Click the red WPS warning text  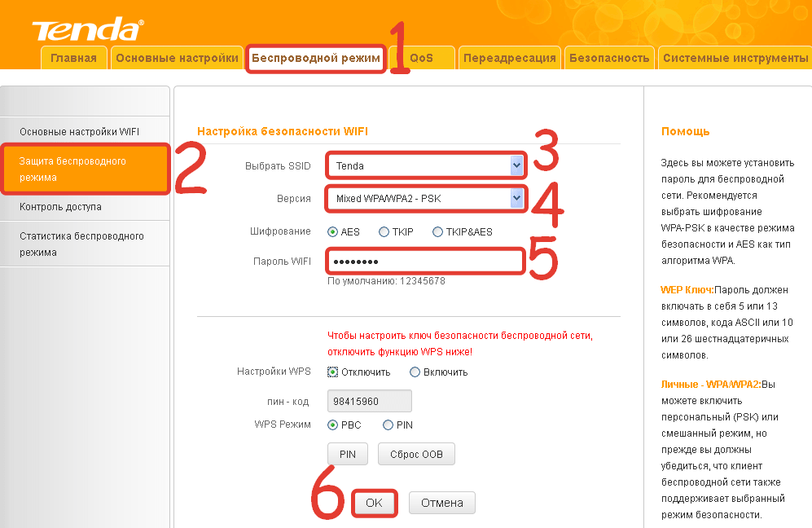(x=460, y=344)
